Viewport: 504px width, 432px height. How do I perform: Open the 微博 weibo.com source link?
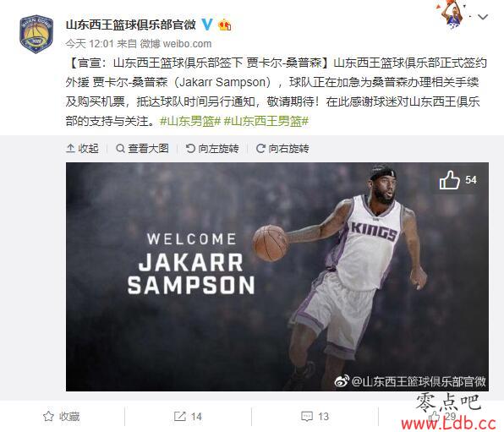(x=176, y=44)
